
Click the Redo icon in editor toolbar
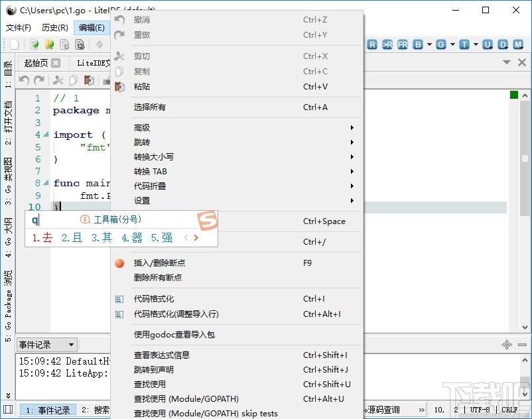coord(39,80)
